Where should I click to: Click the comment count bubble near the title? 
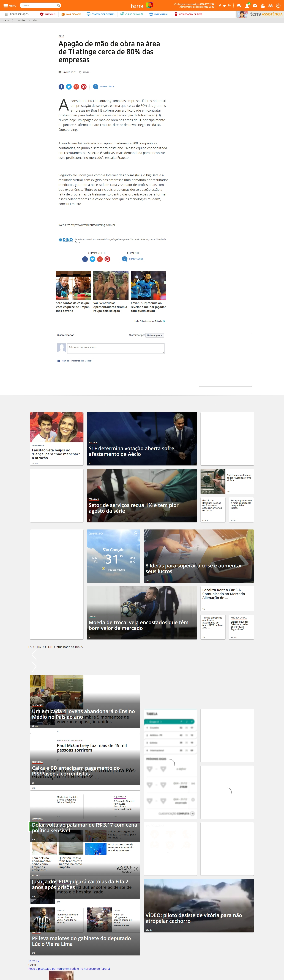pyautogui.click(x=95, y=86)
